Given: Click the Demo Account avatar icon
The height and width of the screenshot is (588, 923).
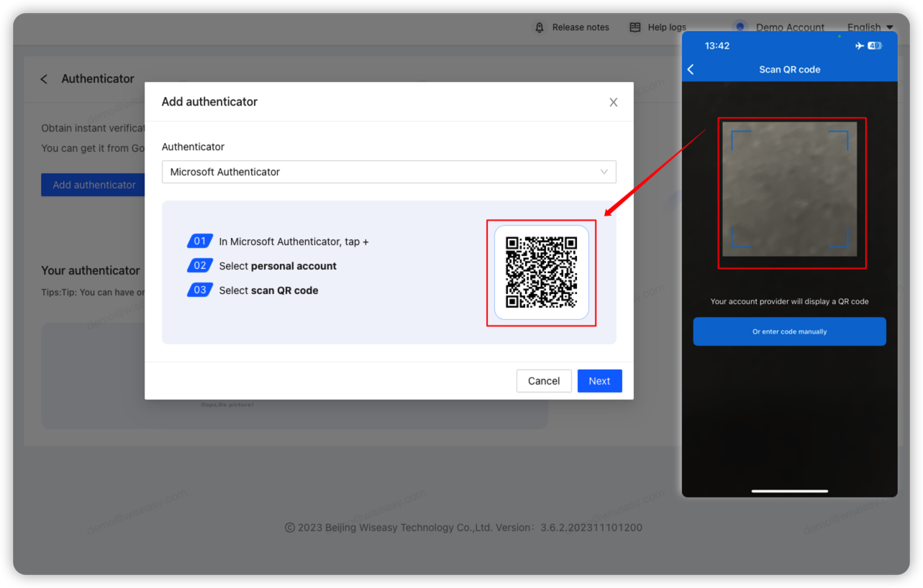Looking at the screenshot, I should [740, 27].
